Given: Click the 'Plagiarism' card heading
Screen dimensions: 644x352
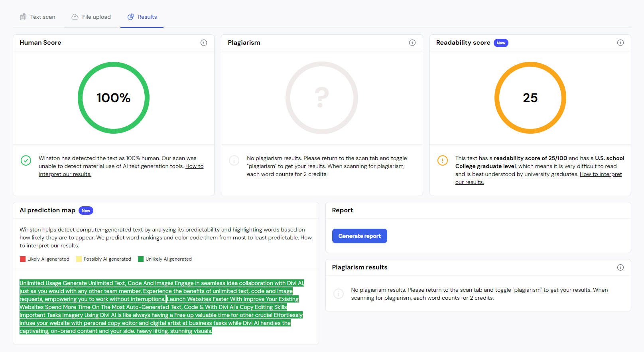Looking at the screenshot, I should (x=244, y=43).
